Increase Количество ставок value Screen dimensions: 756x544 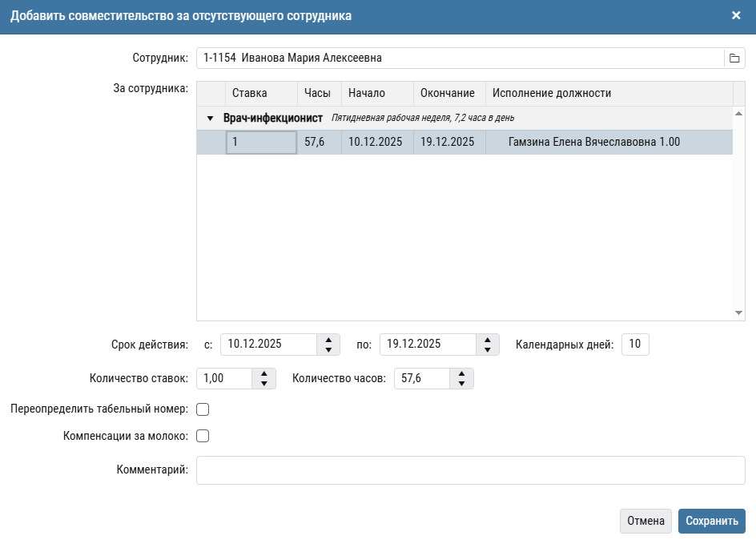[263, 373]
